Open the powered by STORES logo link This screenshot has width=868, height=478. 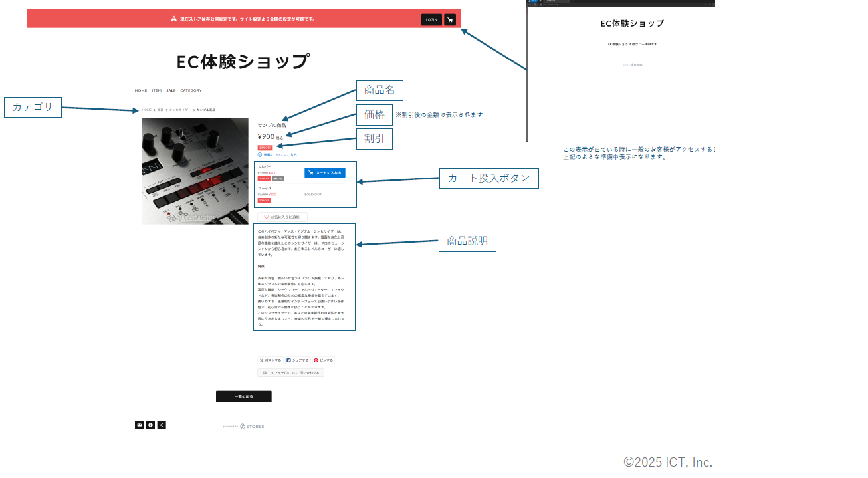tap(244, 426)
